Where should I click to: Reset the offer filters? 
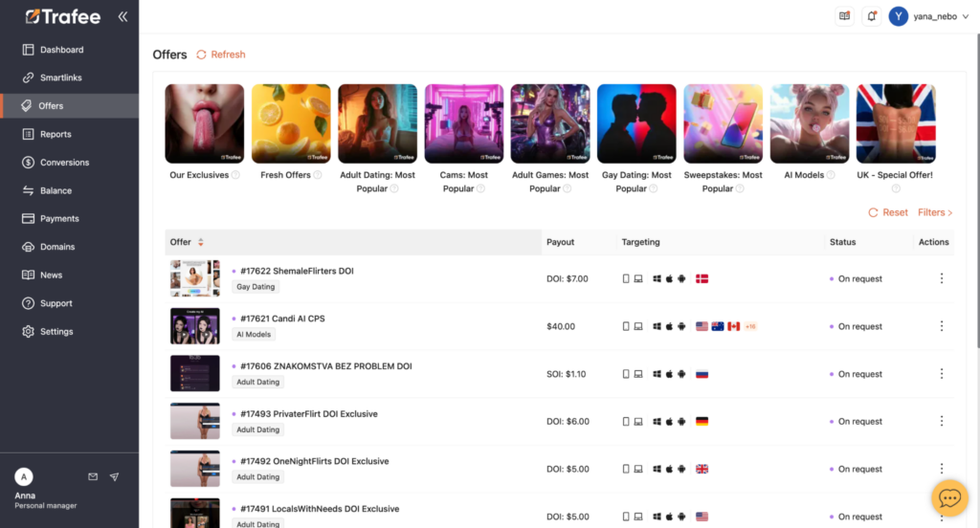click(x=888, y=212)
